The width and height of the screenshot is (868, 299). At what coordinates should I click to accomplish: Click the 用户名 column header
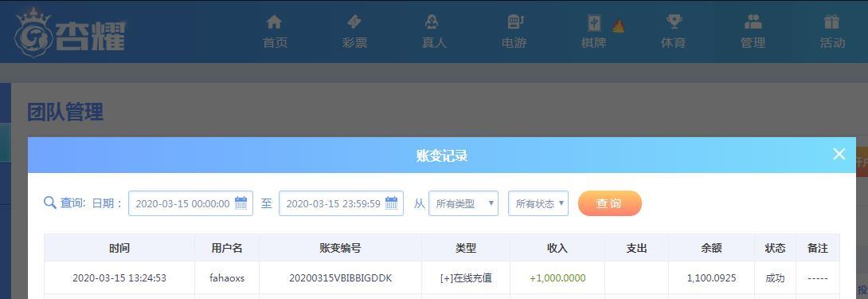pos(227,248)
